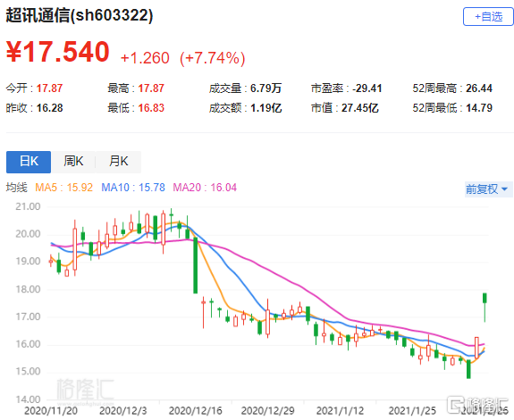Viewport: 514px width, 420px height.
Task: Click the 市值 value 27.45亿
Action: (360, 108)
